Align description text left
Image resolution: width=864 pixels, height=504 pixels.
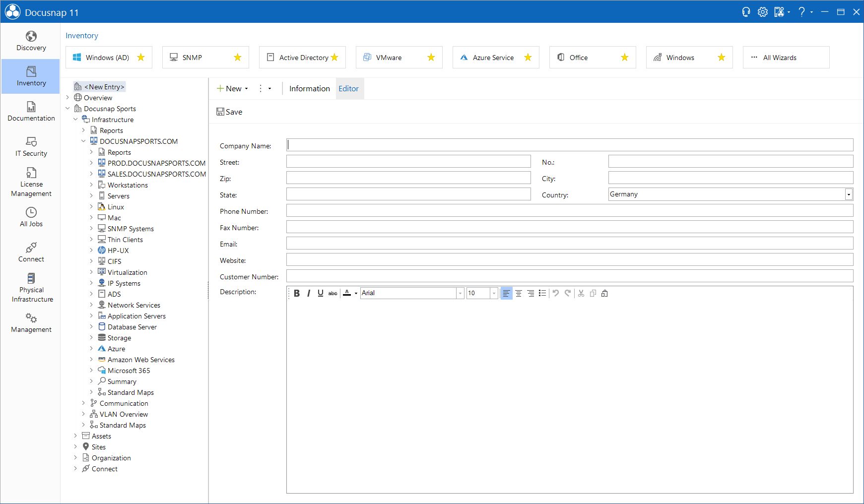click(506, 293)
